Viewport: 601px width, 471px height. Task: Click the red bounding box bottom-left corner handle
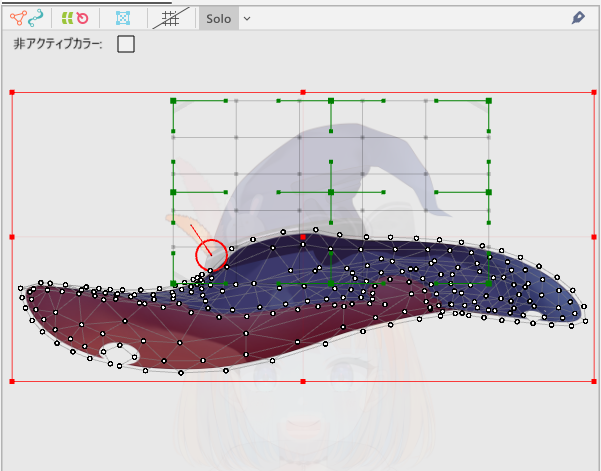click(12, 381)
